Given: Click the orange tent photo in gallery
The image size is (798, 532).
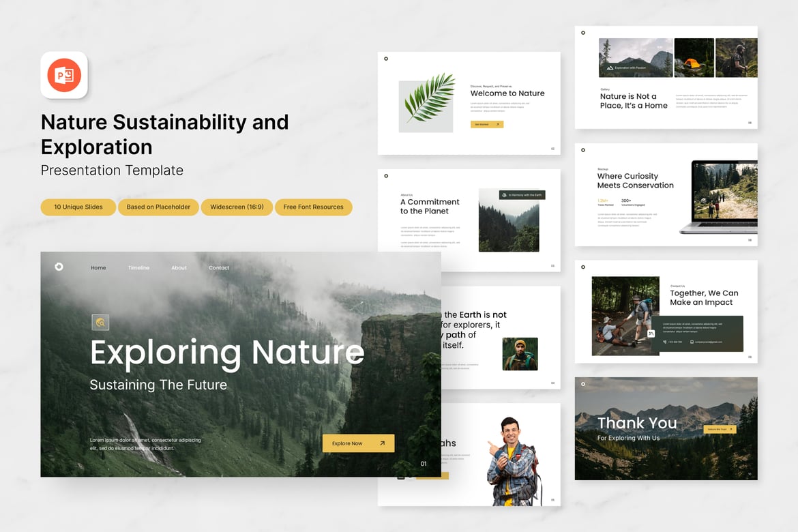Looking at the screenshot, I should pyautogui.click(x=694, y=57).
